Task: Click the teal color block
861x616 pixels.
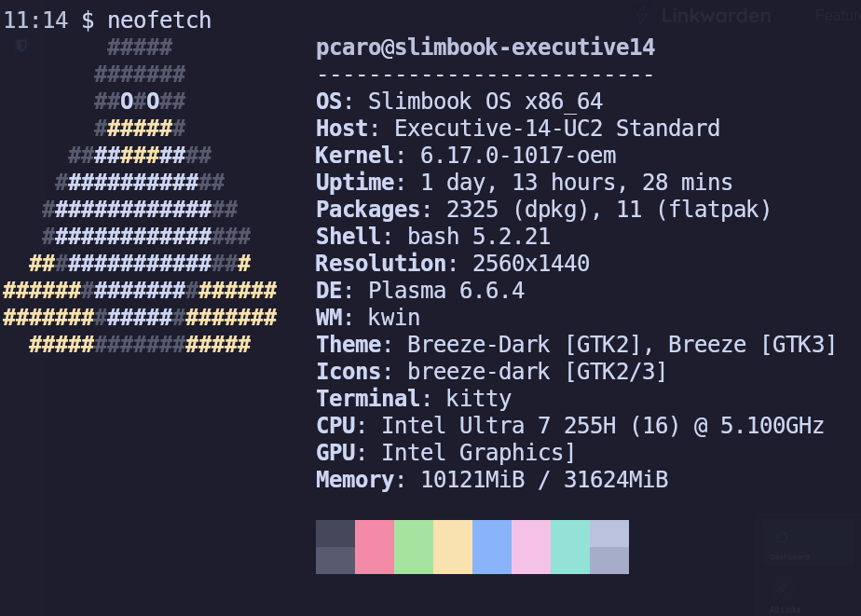Action: tap(570, 547)
